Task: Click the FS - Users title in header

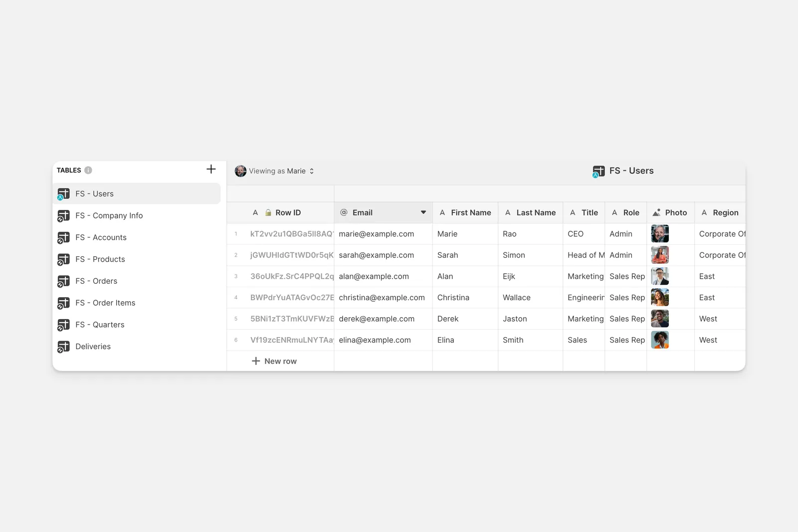Action: 631,171
